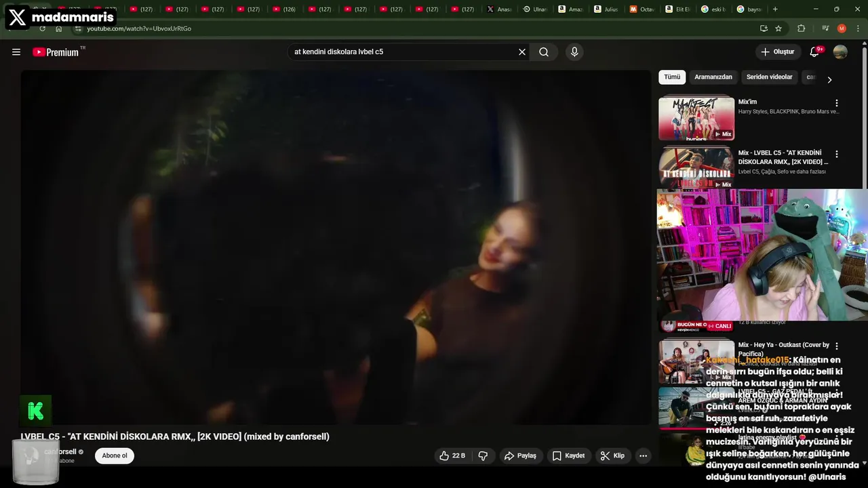Switch to the eski b Google tab
The height and width of the screenshot is (488, 868).
(x=713, y=9)
